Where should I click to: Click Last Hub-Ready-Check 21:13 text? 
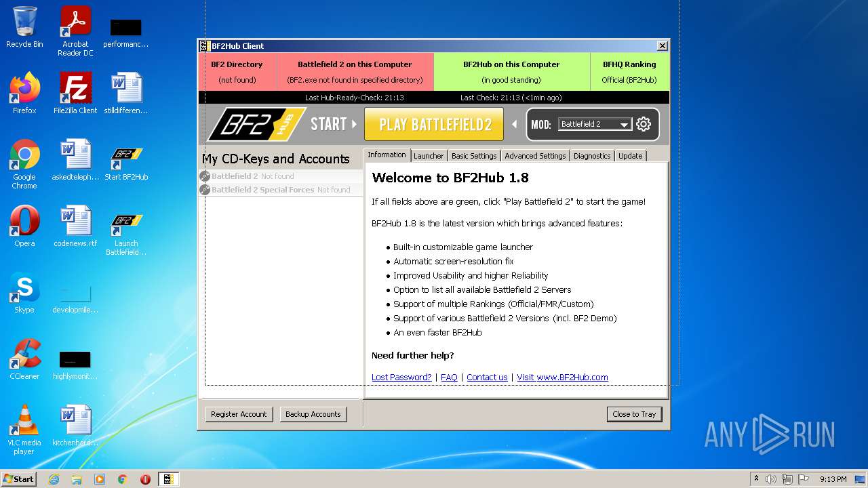click(354, 98)
